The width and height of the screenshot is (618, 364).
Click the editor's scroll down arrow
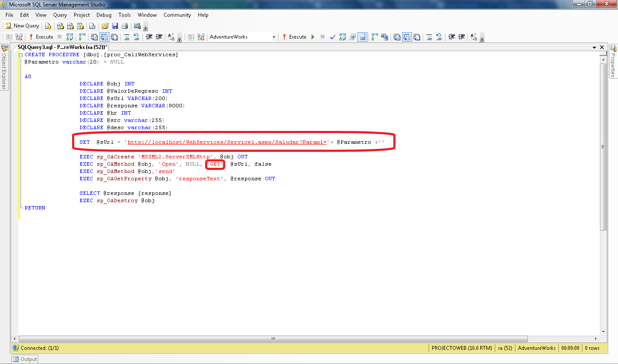[x=603, y=332]
